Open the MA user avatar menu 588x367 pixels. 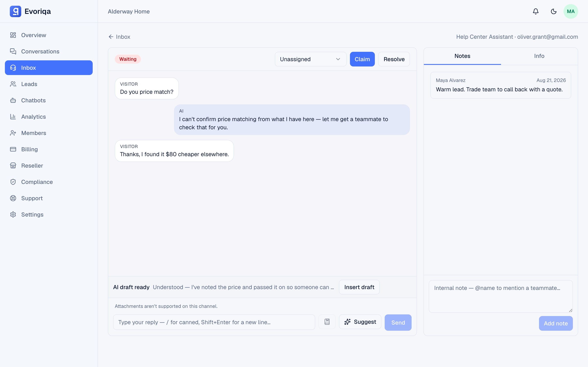tap(570, 11)
